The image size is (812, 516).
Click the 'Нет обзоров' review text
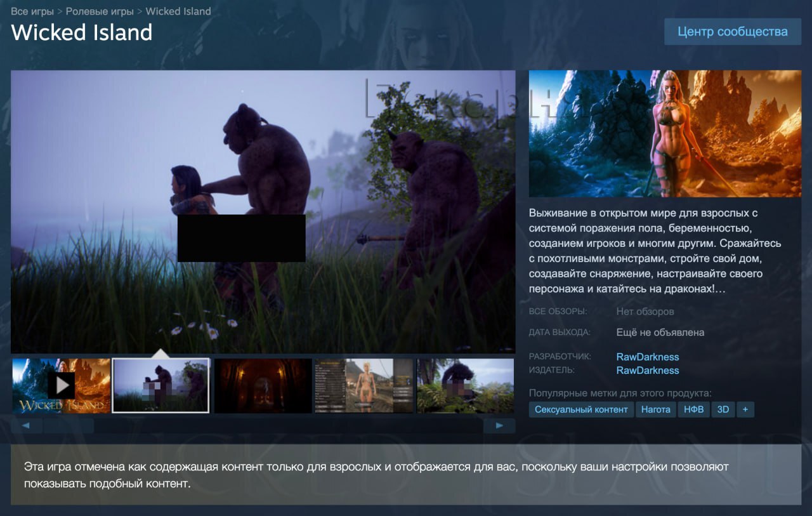(645, 312)
